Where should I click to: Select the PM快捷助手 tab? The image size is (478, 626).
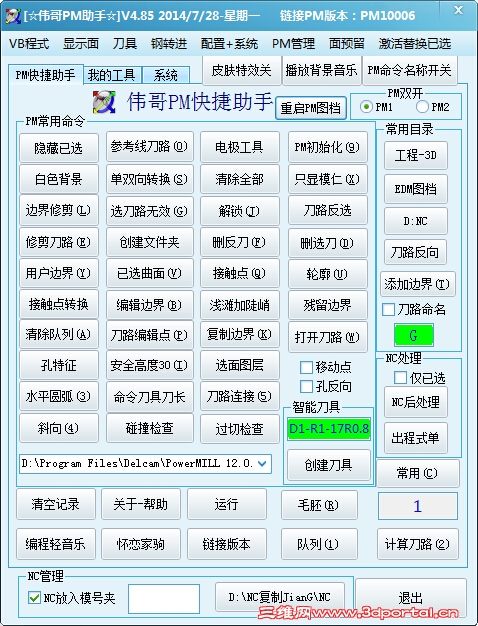pos(45,75)
